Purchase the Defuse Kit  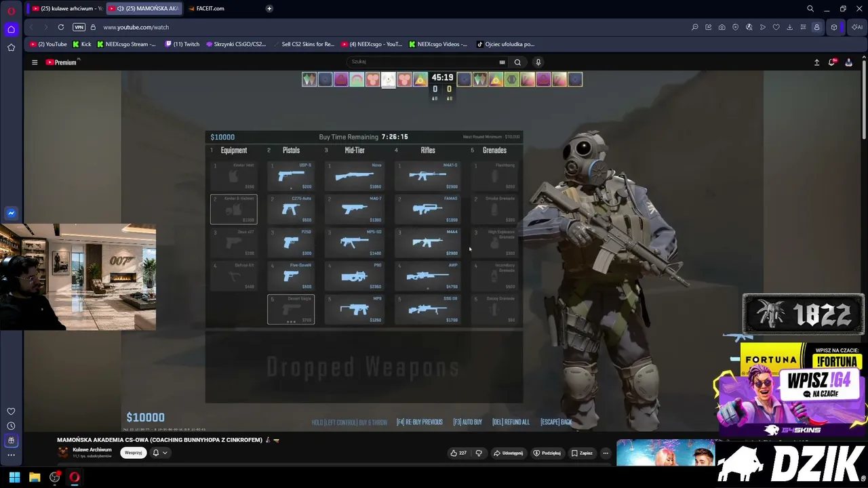(233, 276)
